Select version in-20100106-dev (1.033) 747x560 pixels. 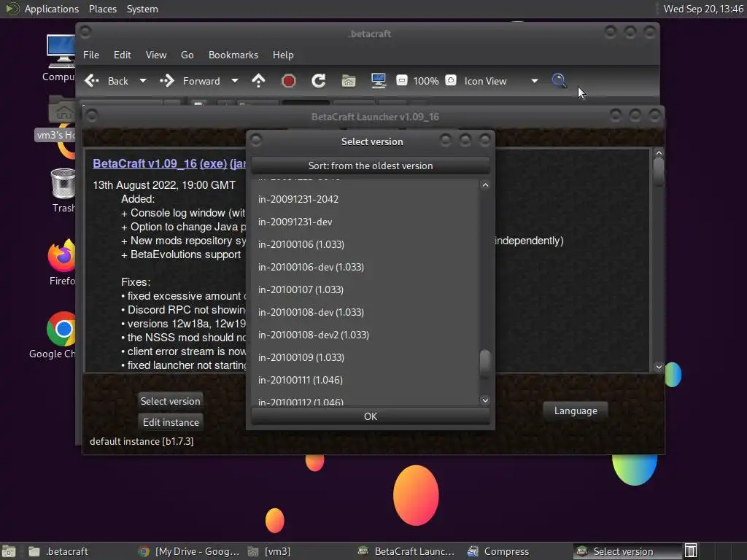365,267
